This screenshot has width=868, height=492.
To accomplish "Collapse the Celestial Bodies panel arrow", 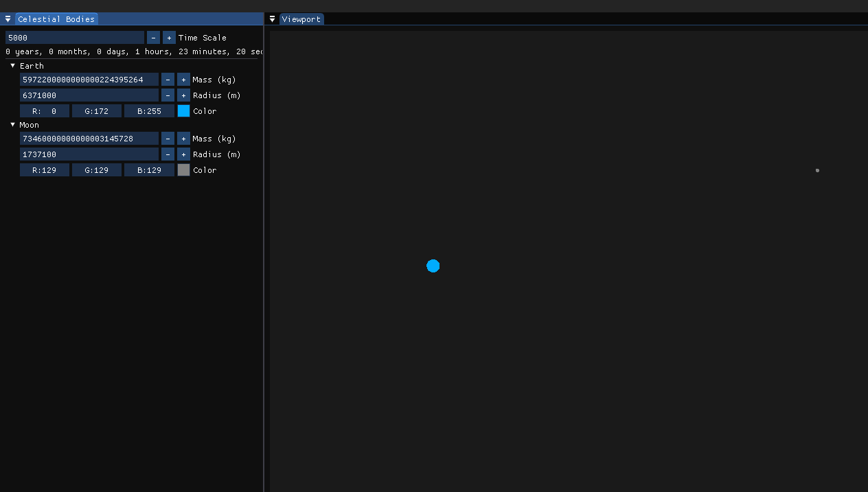I will [8, 19].
